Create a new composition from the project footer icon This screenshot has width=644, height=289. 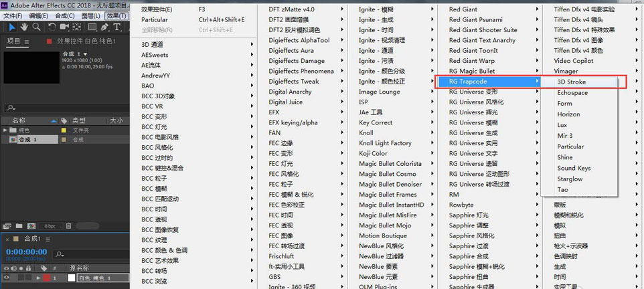pyautogui.click(x=31, y=226)
